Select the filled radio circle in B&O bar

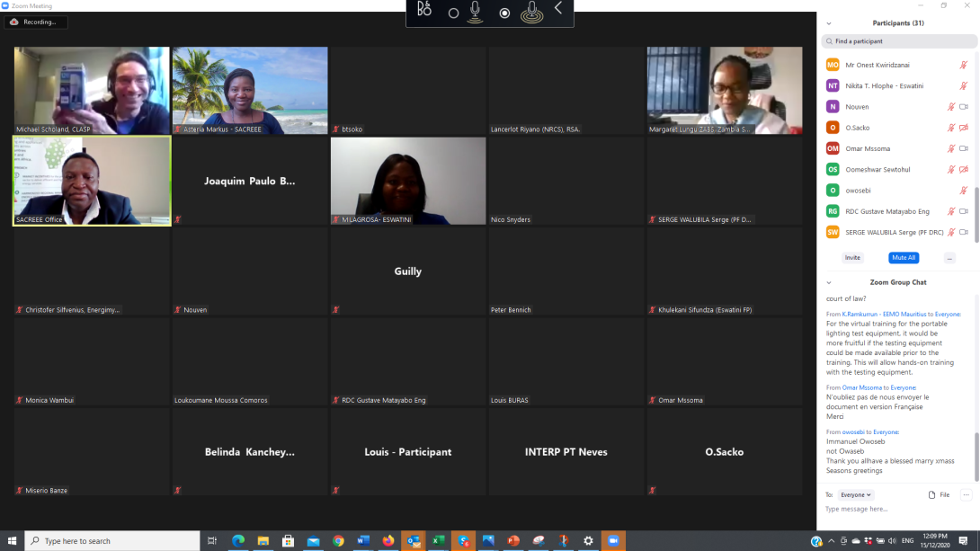504,13
